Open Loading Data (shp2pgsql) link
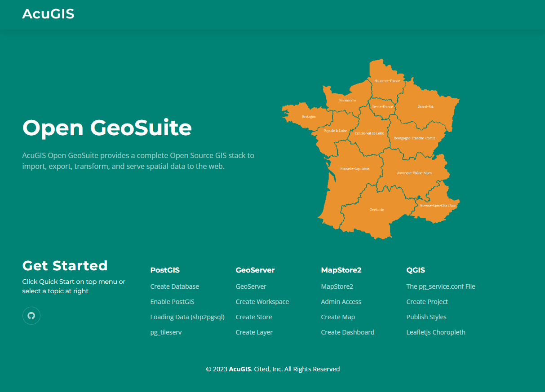Viewport: 545px width, 392px height. click(x=187, y=317)
